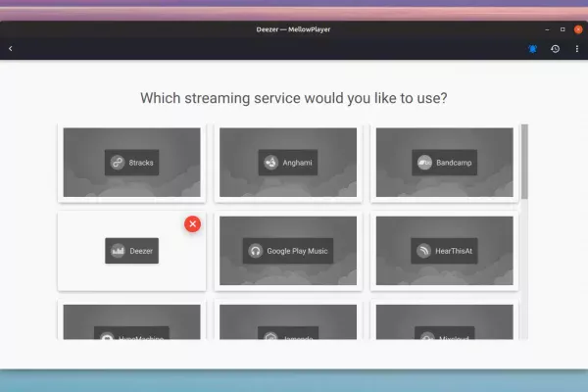
Task: Close the MellowPlayer window
Action: [x=578, y=29]
